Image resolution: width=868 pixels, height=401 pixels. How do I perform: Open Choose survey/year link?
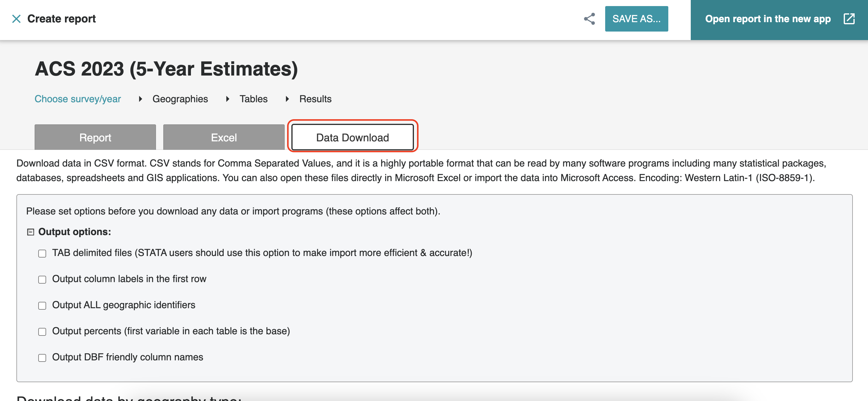77,99
